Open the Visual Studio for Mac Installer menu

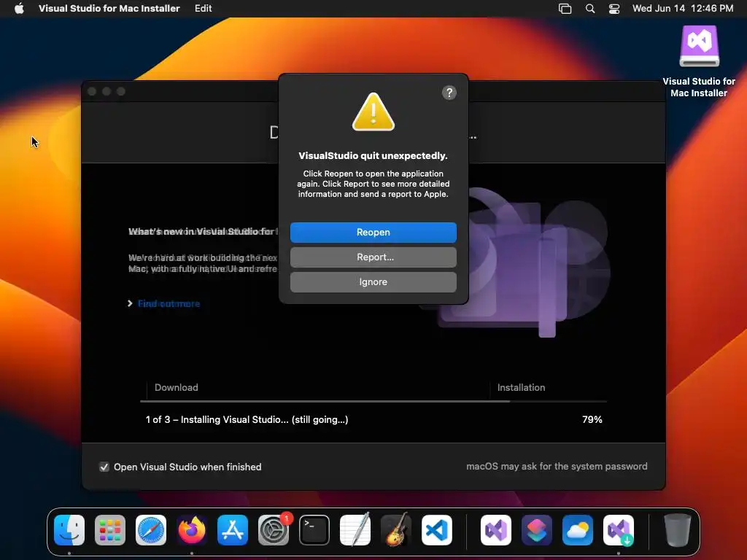coord(109,9)
